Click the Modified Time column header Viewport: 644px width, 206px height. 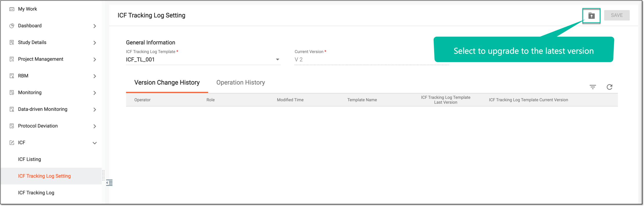[290, 100]
